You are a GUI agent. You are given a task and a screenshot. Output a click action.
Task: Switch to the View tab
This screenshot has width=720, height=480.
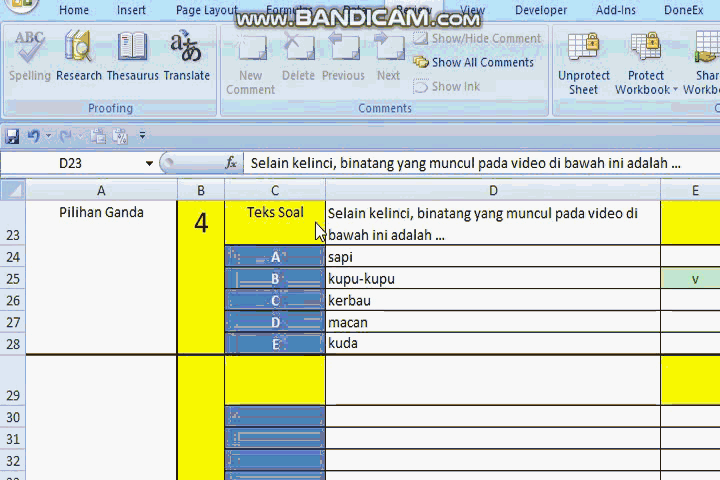click(472, 10)
